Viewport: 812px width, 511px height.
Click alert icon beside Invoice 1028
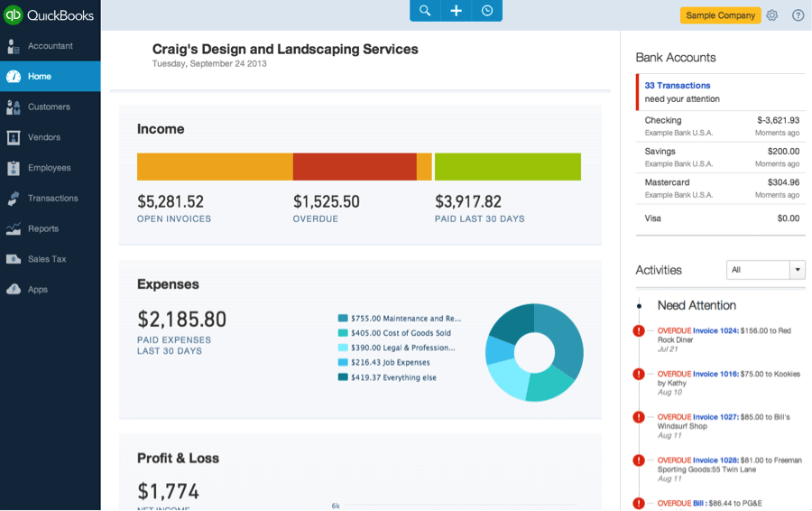(639, 460)
